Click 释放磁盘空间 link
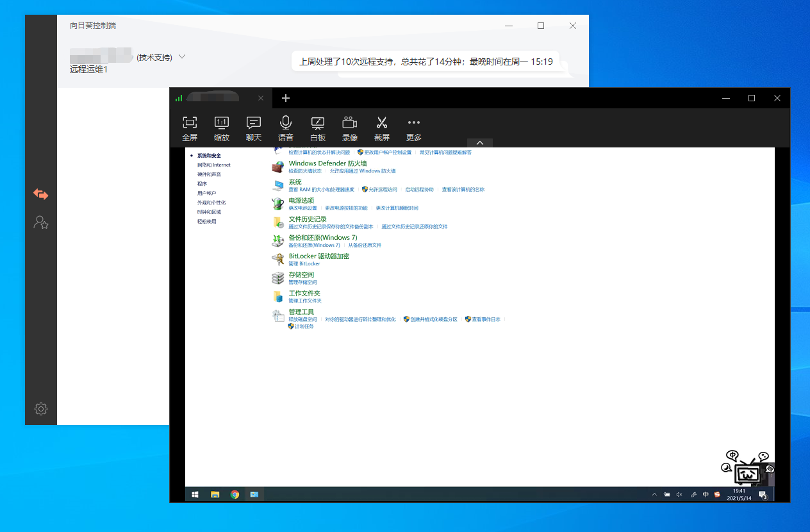 point(302,319)
